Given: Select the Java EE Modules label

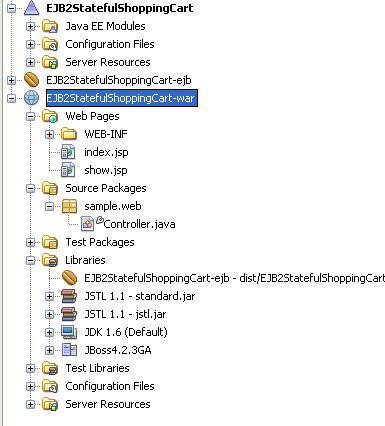Looking at the screenshot, I should point(105,26).
